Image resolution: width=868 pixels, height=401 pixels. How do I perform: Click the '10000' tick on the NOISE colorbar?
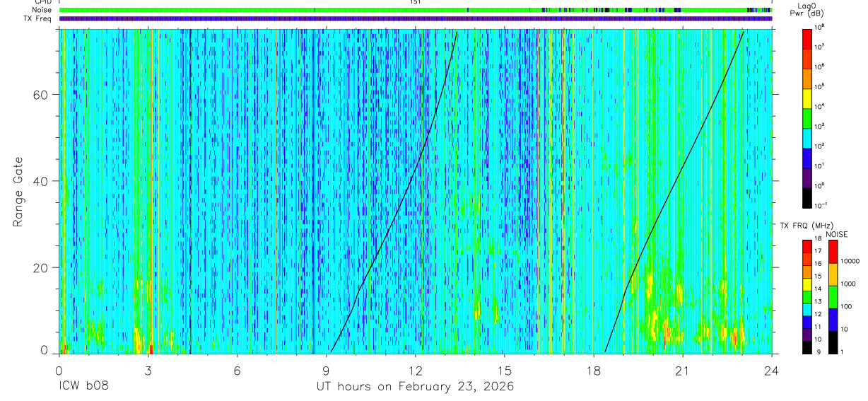click(850, 262)
